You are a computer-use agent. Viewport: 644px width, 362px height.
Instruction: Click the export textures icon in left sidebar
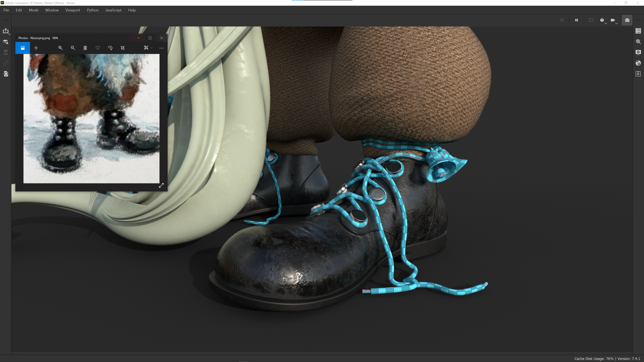[x=6, y=31]
